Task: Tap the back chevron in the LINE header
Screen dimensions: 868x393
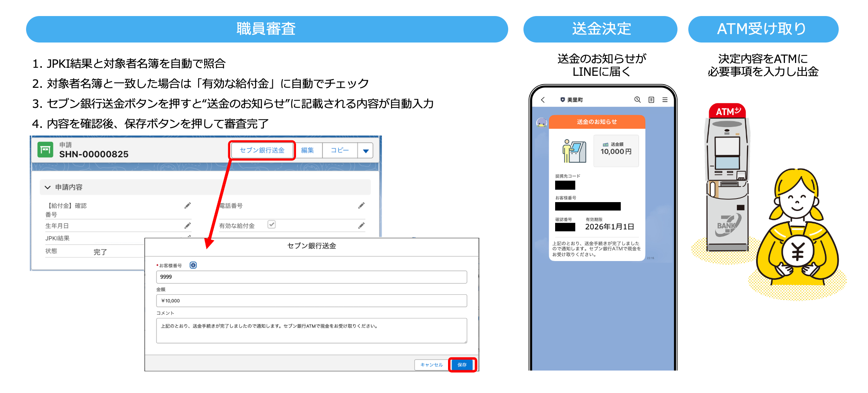Action: coord(543,100)
